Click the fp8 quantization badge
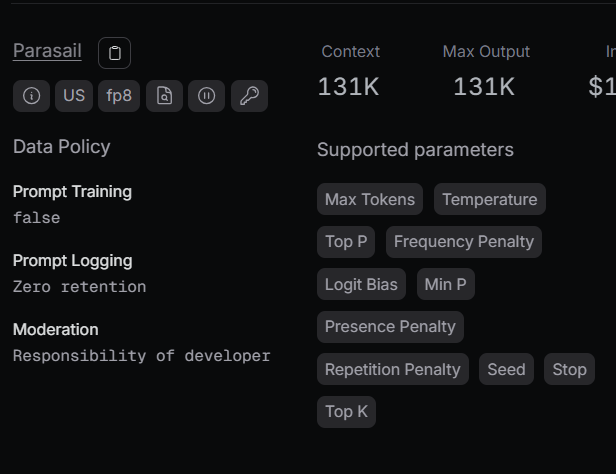Screen dimensions: 616x474 (x=119, y=96)
